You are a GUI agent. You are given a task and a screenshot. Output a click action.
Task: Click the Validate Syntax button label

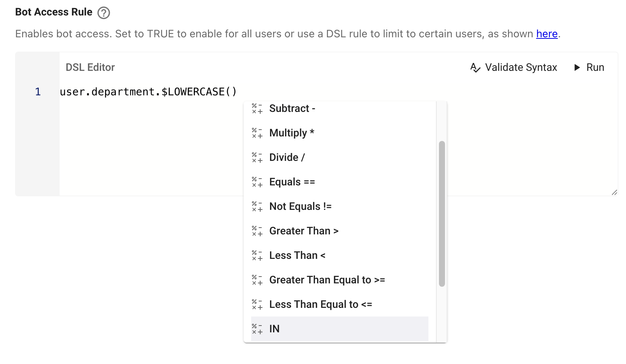pyautogui.click(x=521, y=67)
